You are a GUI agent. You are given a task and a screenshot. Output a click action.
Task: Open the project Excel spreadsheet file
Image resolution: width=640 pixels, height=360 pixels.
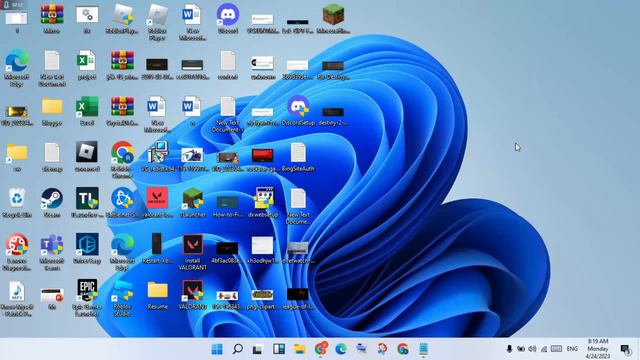[86, 61]
